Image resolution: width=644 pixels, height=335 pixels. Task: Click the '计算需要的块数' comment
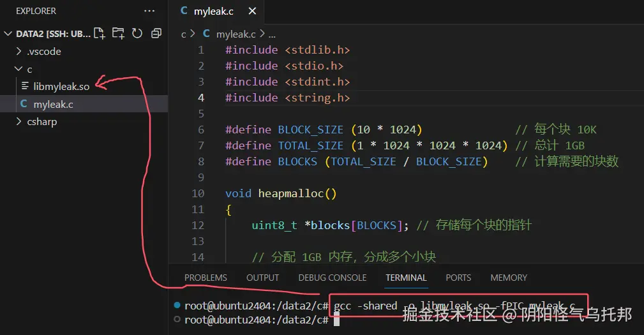[567, 161]
